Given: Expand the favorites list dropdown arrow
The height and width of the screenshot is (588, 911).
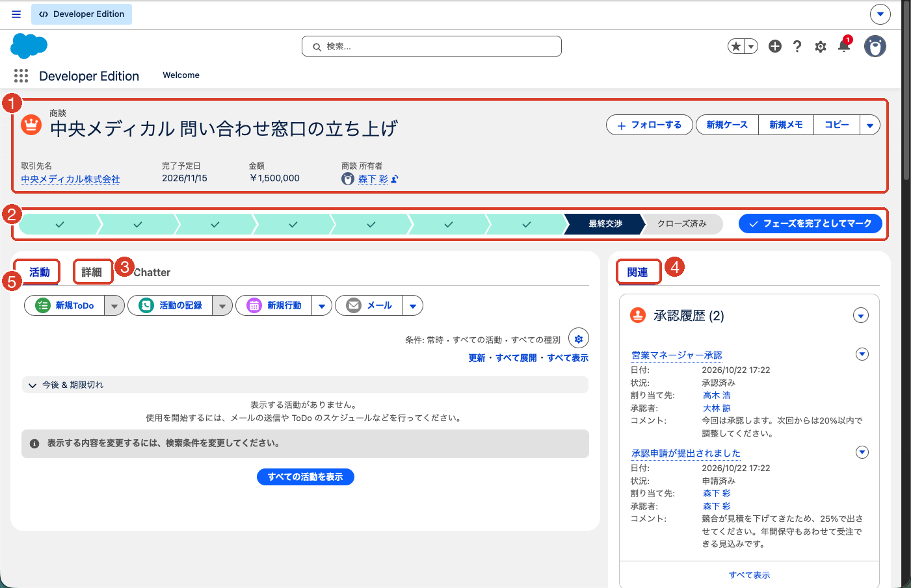Looking at the screenshot, I should [x=751, y=46].
